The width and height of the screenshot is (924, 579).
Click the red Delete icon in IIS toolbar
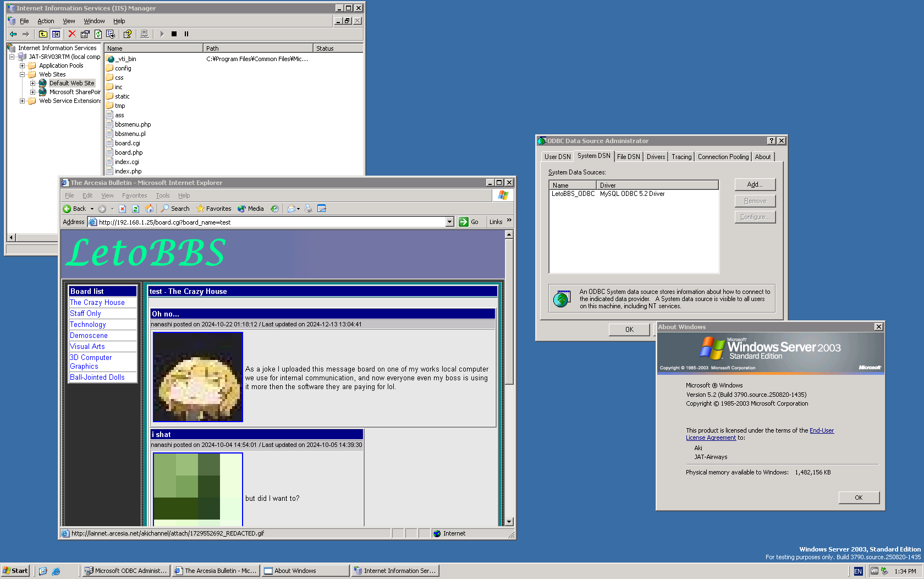[71, 34]
